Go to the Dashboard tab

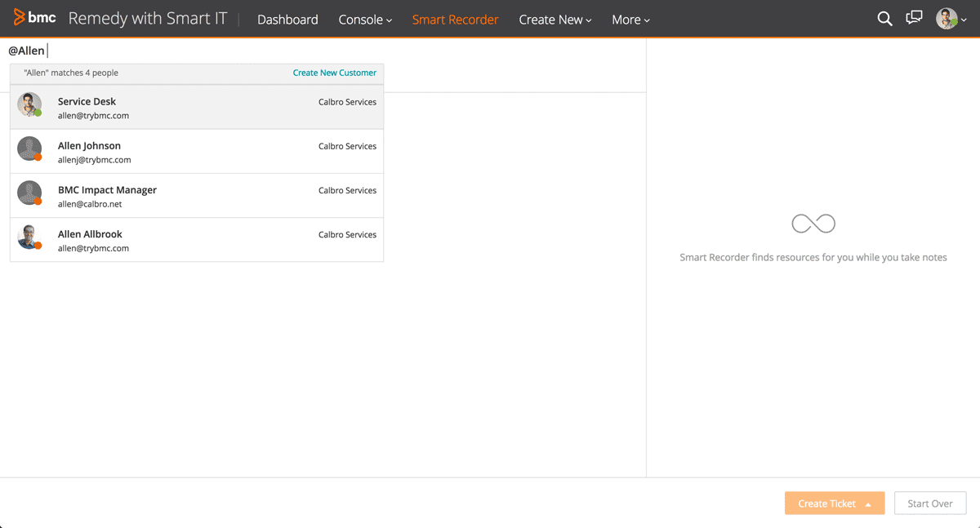coord(287,20)
